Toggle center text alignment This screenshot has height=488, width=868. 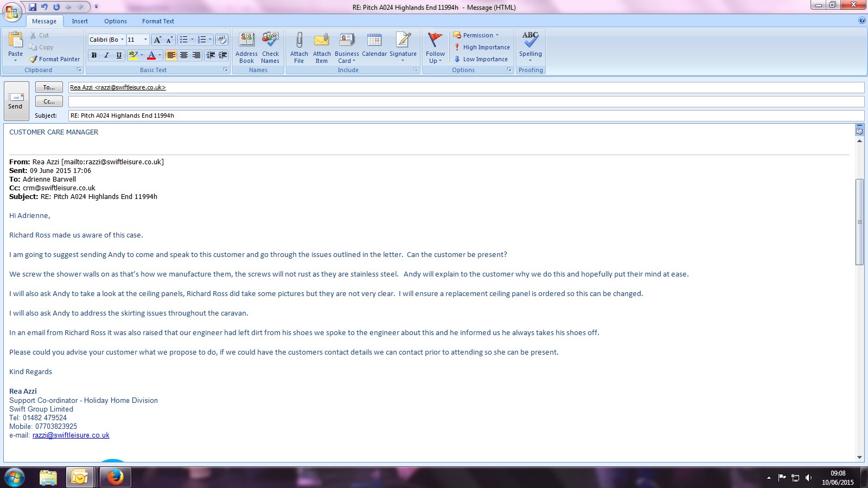pyautogui.click(x=183, y=55)
